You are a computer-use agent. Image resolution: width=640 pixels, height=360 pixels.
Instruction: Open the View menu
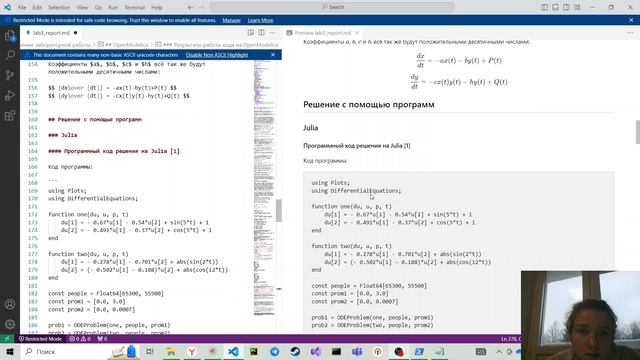[82, 7]
